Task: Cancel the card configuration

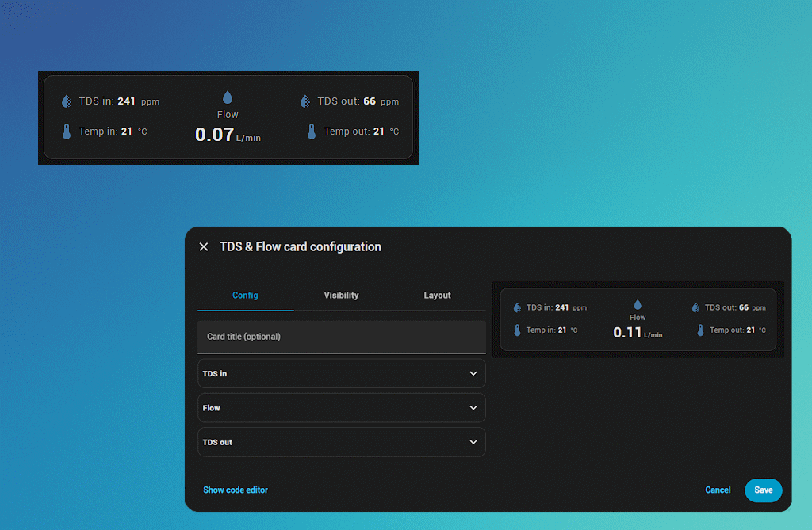Action: coord(718,490)
